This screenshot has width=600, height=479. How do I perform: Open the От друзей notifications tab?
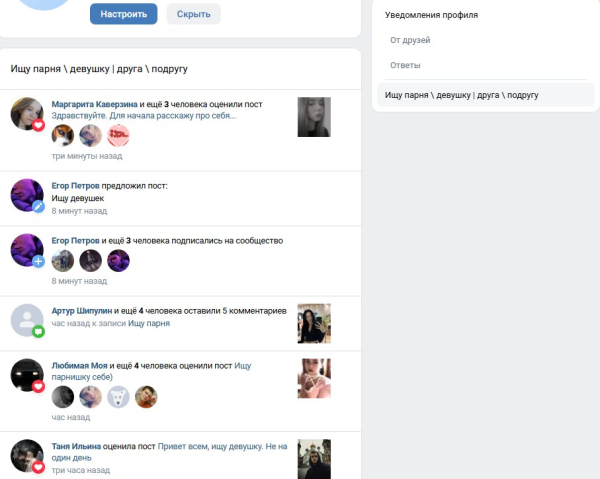(410, 40)
